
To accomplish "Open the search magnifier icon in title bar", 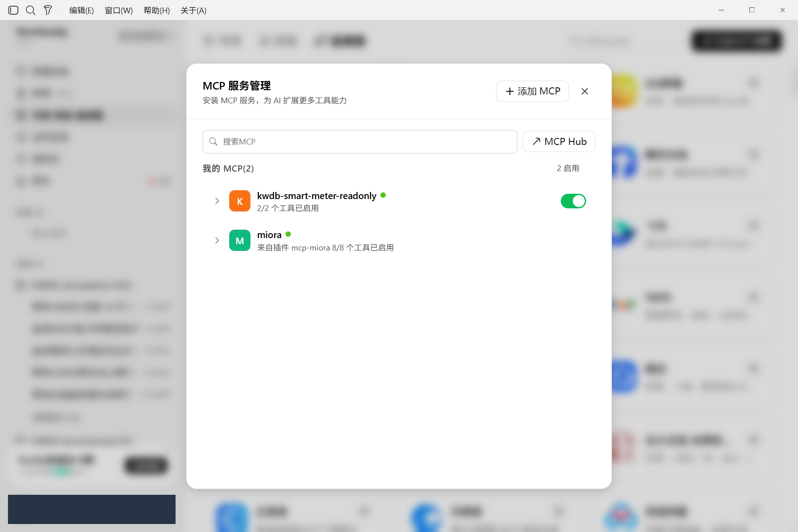I will 31,10.
